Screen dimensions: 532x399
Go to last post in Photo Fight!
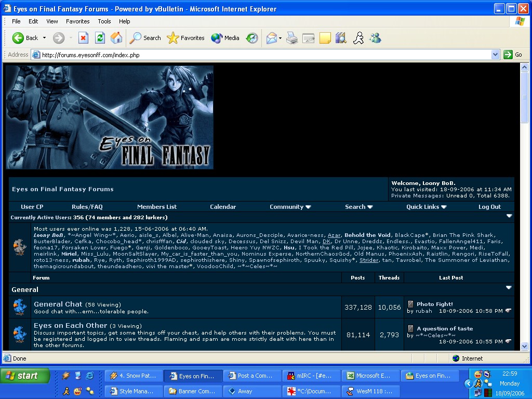tap(508, 311)
